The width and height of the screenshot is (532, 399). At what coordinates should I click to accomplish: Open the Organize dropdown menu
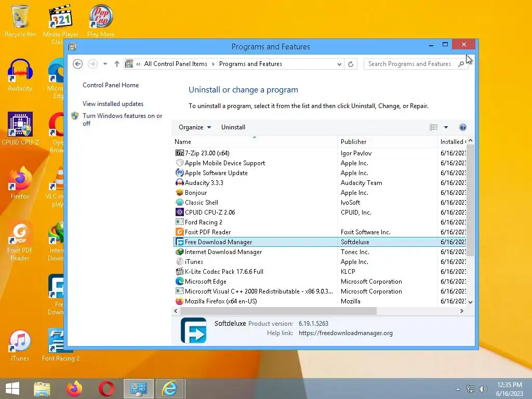(x=195, y=127)
